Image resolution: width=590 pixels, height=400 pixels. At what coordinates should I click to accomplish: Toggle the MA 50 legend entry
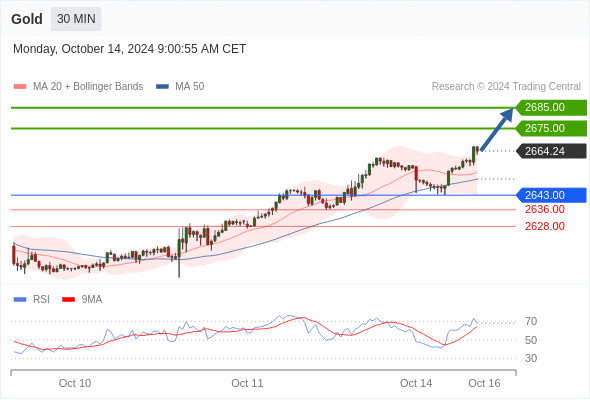(180, 87)
